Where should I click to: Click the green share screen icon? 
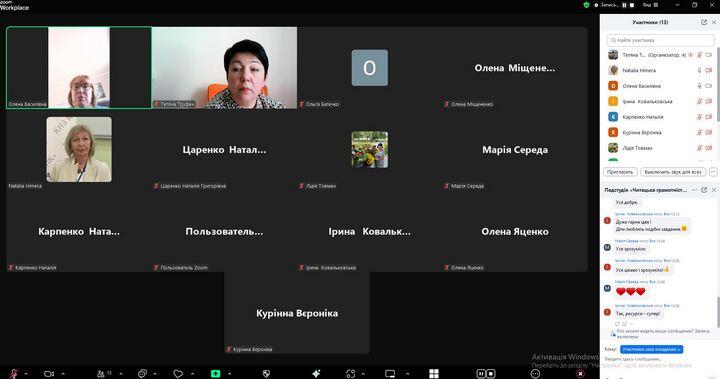point(215,373)
